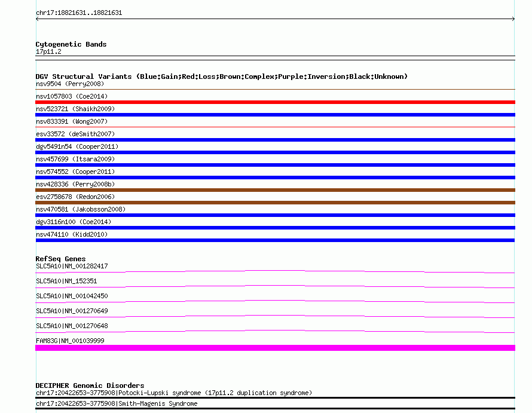The image size is (532, 413).
Task: Click the brown complex bar of esv2758678
Action: coord(275,203)
